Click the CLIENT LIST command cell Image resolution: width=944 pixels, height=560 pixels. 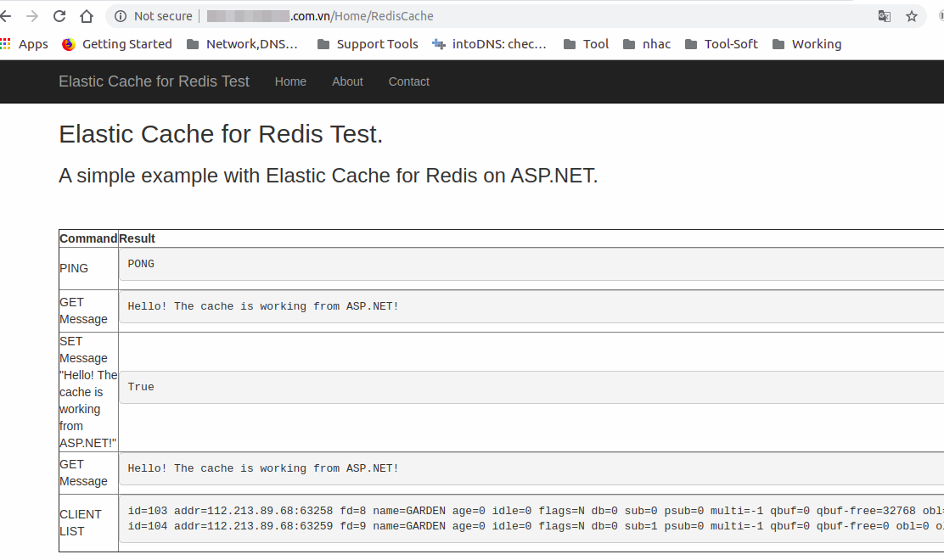(x=88, y=523)
